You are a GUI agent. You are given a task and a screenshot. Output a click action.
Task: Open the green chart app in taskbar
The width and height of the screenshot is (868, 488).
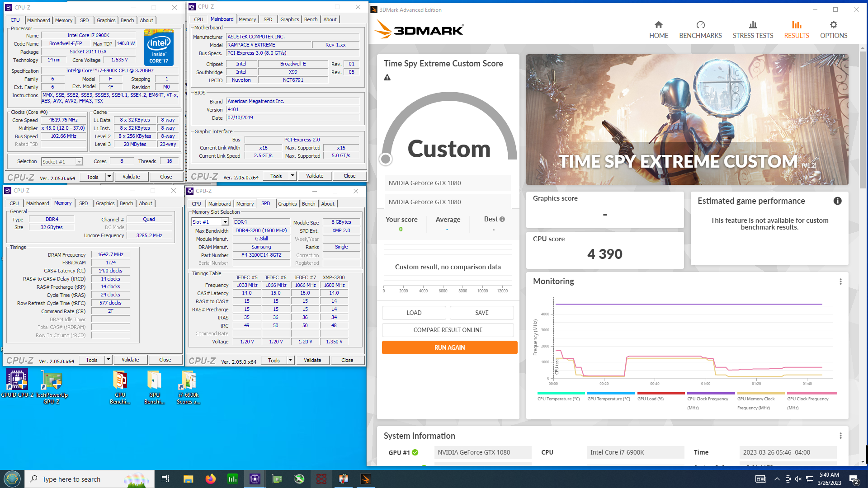(232, 479)
